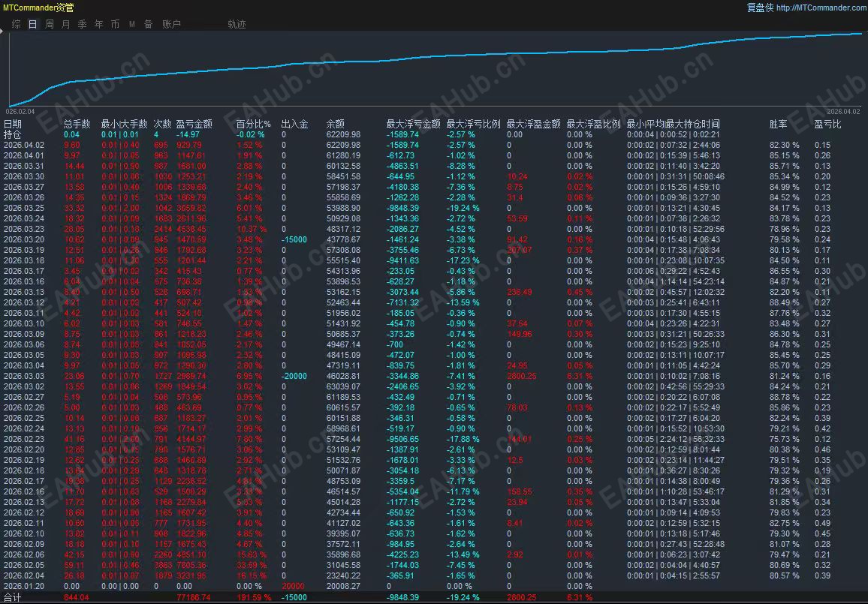Viewport: 868px width, 604px height.
Task: Click the -15000 withdrawal on 2026.03.20
Action: pos(294,239)
